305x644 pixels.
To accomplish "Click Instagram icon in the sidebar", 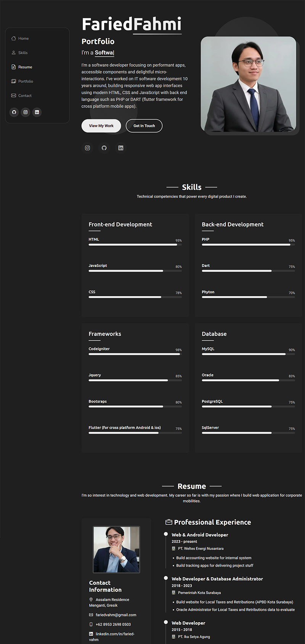I will tap(26, 112).
